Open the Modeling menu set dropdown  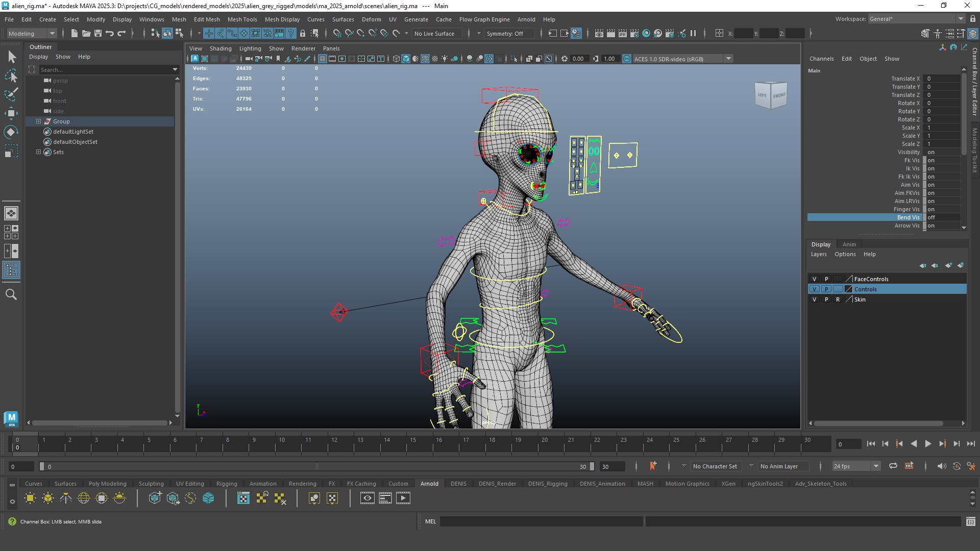point(32,34)
